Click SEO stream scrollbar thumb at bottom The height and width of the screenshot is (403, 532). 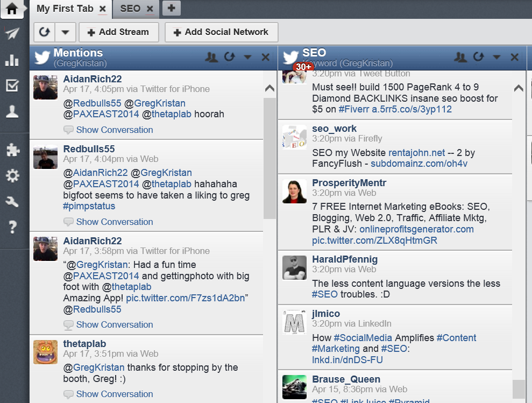tap(519, 389)
